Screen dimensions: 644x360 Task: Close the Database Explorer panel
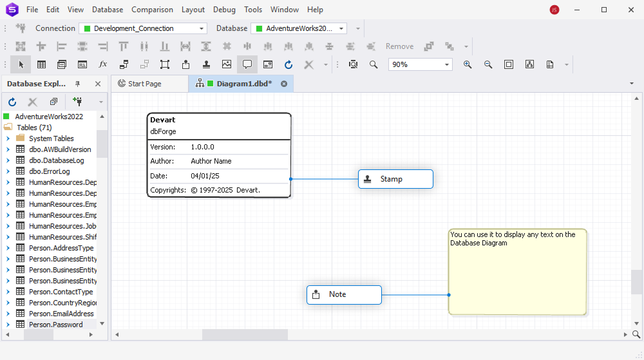(x=98, y=84)
